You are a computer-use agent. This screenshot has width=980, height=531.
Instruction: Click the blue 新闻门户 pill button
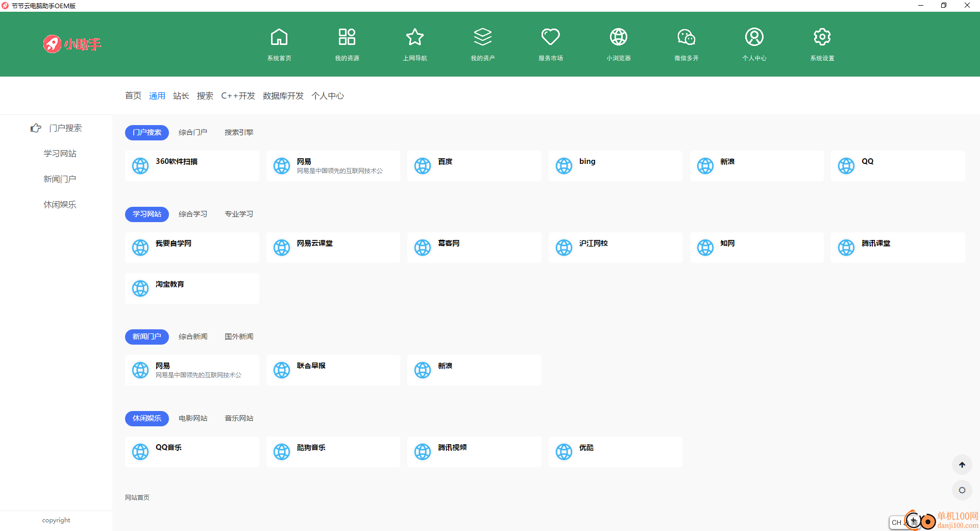(x=147, y=336)
